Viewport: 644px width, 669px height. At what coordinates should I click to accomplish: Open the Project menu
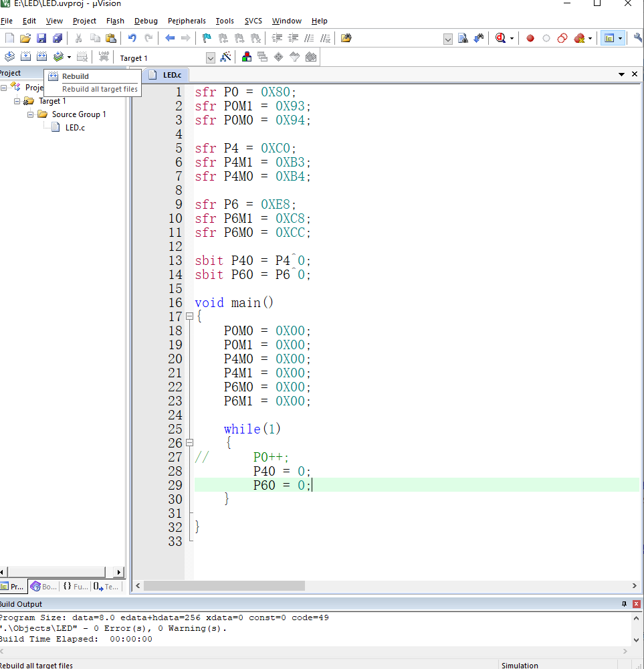(84, 21)
